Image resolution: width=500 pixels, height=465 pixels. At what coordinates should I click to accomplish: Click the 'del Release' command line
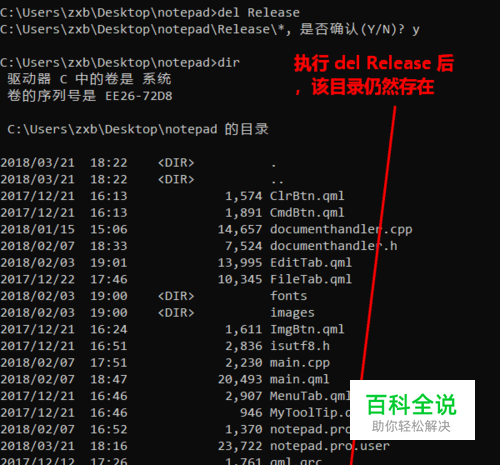(150, 13)
